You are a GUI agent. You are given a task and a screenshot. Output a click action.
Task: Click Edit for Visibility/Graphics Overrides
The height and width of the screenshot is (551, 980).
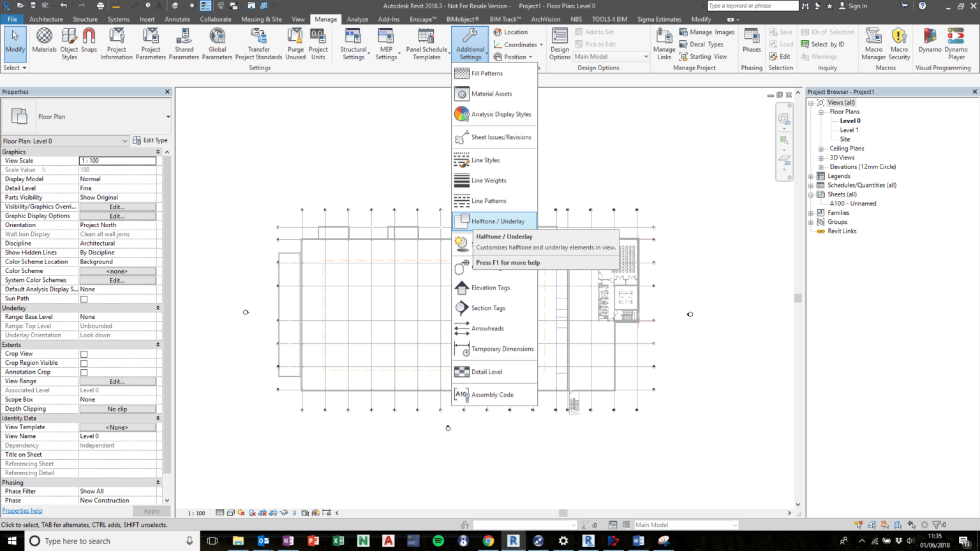pyautogui.click(x=117, y=207)
